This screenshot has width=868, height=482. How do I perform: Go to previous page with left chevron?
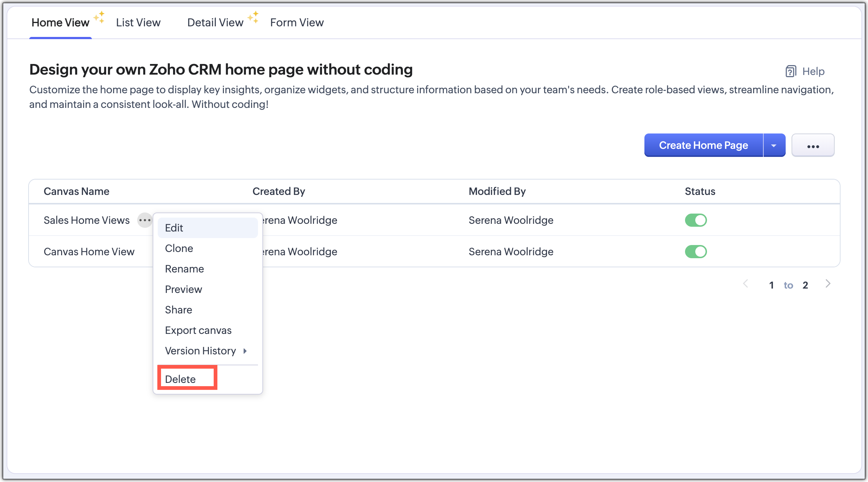745,284
